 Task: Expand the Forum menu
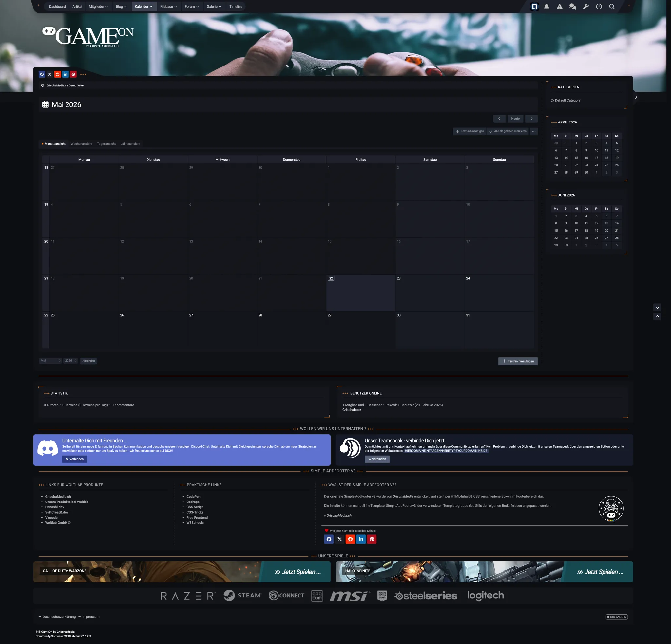click(192, 7)
